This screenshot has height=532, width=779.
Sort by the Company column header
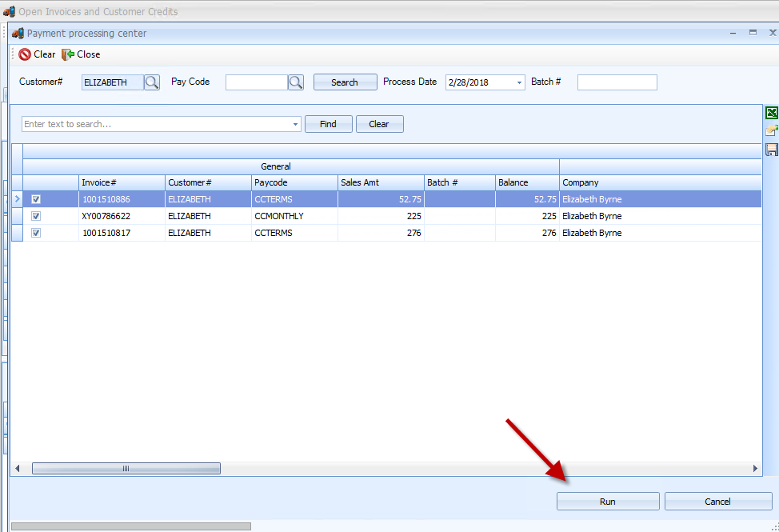point(661,182)
